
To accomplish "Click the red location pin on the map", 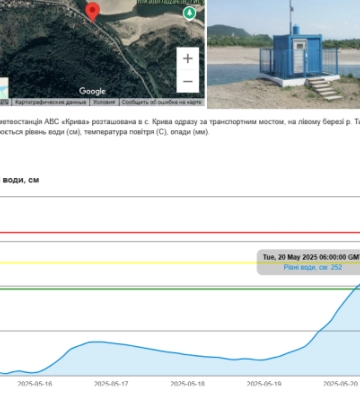I will 92,12.
